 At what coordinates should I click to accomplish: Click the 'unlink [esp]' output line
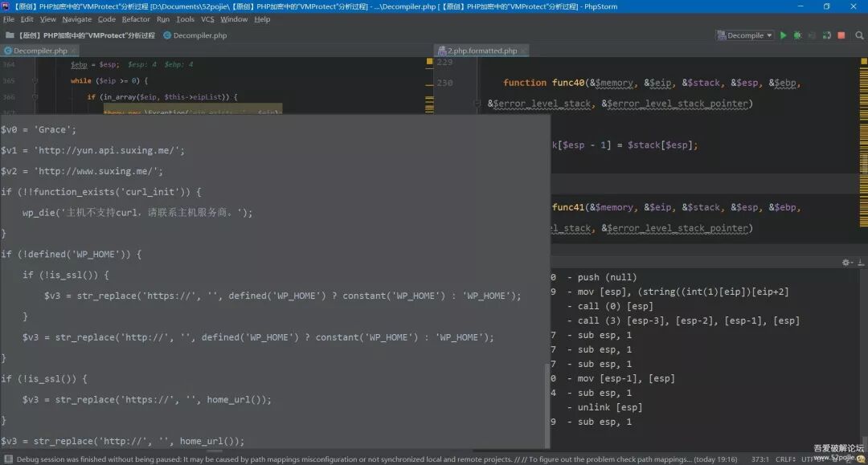pos(610,407)
